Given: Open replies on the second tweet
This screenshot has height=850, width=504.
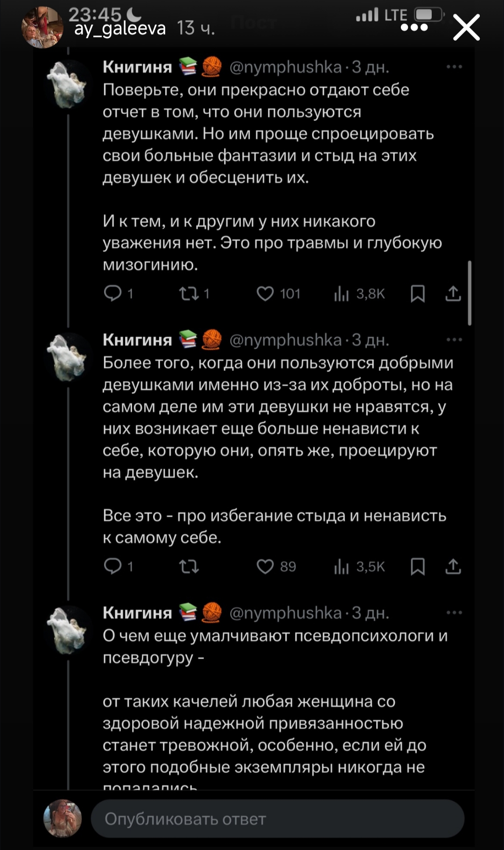Looking at the screenshot, I should point(112,566).
